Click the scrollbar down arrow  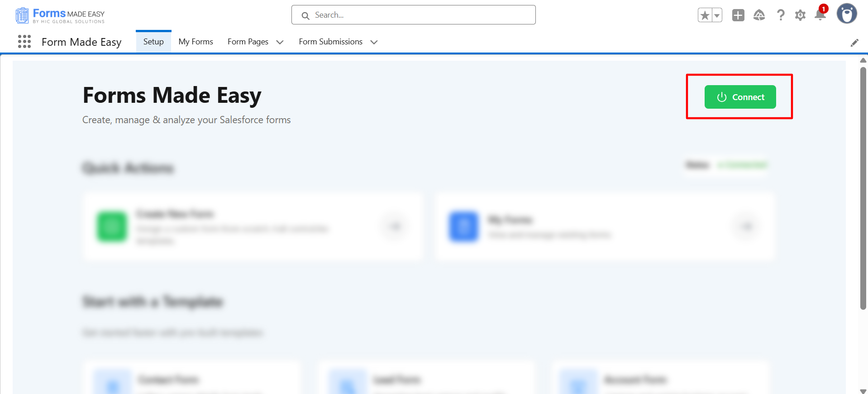863,391
